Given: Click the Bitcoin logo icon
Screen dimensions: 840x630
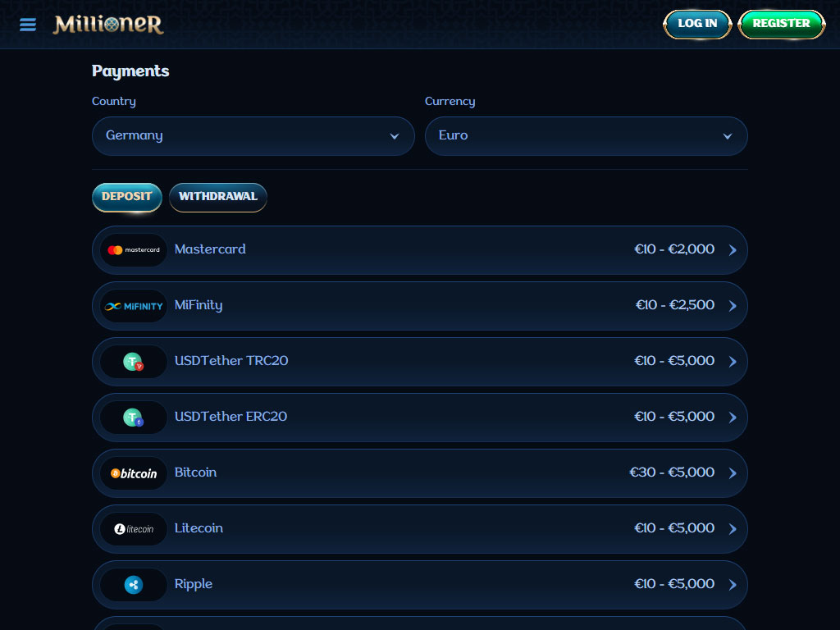Looking at the screenshot, I should pyautogui.click(x=134, y=473).
